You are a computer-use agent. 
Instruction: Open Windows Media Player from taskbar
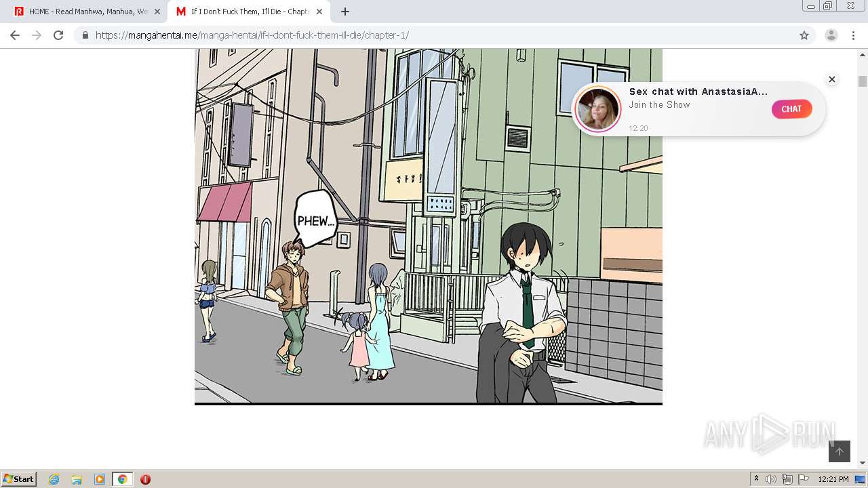[100, 479]
